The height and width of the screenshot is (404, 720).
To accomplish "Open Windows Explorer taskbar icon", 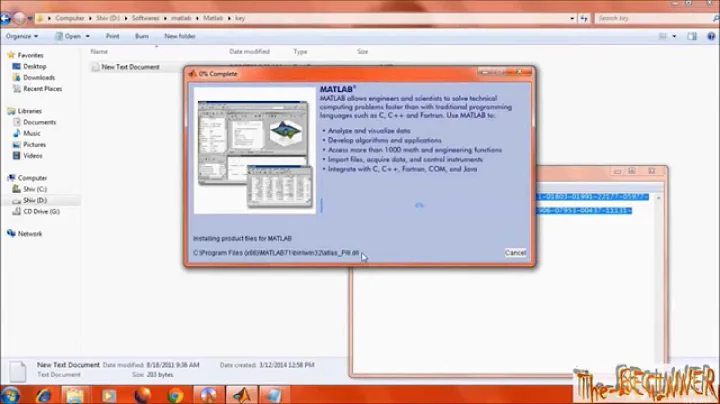I will (74, 395).
